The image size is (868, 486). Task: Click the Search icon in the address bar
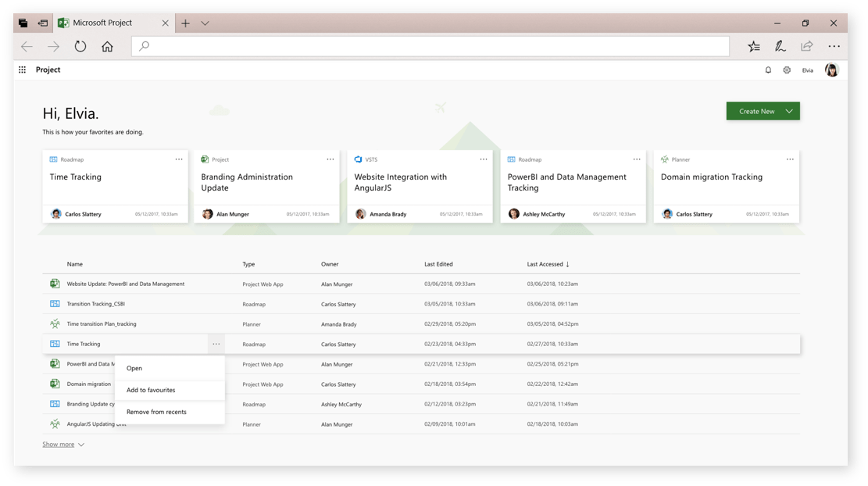[x=142, y=46]
